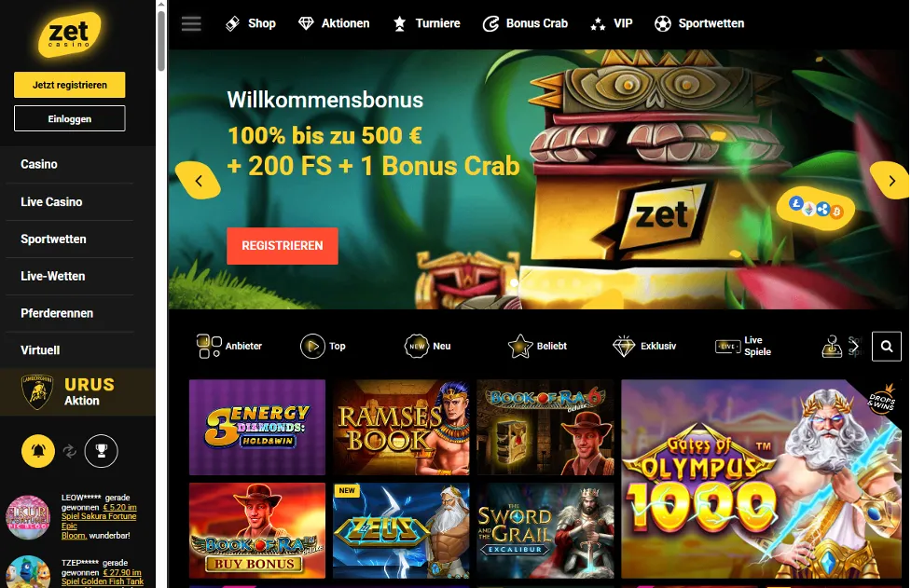Click the Einloggen button
This screenshot has width=911, height=588.
tap(70, 118)
